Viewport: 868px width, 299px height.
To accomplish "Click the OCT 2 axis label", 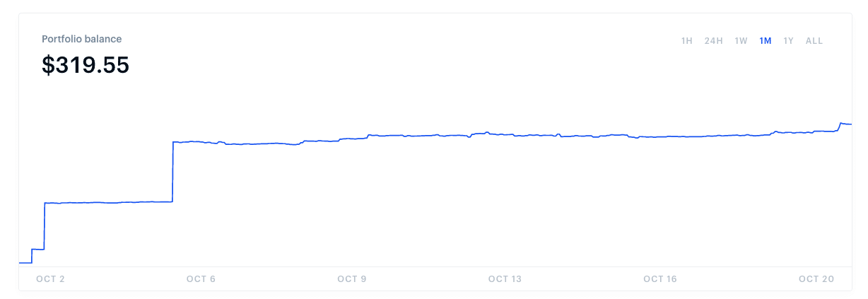I will (x=50, y=279).
